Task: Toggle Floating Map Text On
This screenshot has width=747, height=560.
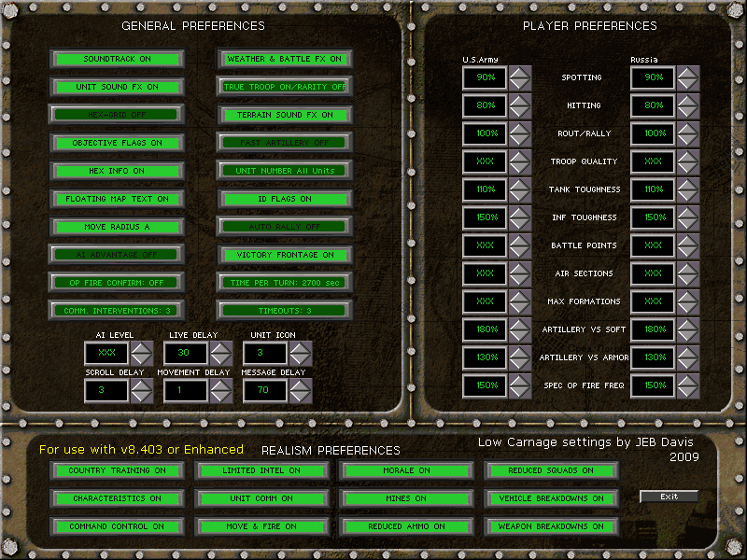Action: [x=118, y=199]
